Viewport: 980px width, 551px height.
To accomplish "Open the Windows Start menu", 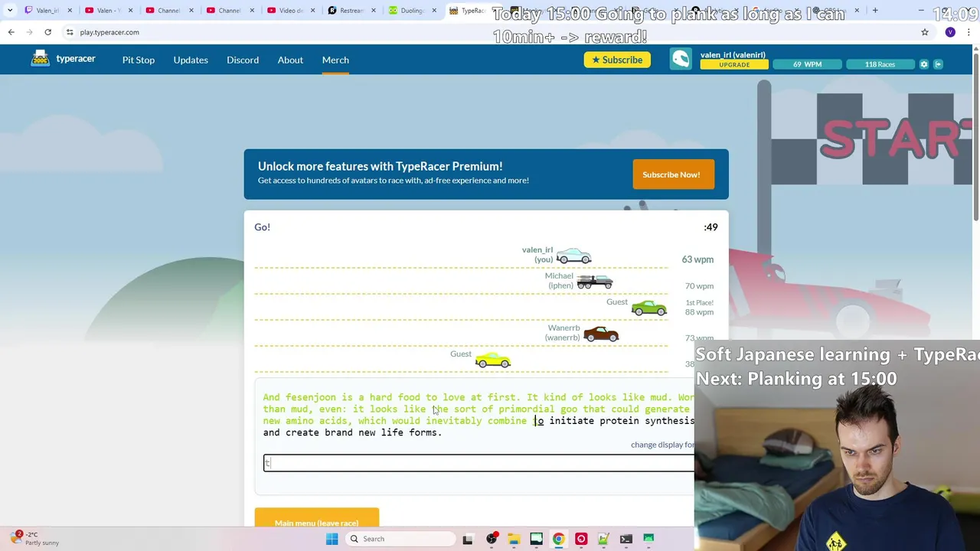I will 332,539.
